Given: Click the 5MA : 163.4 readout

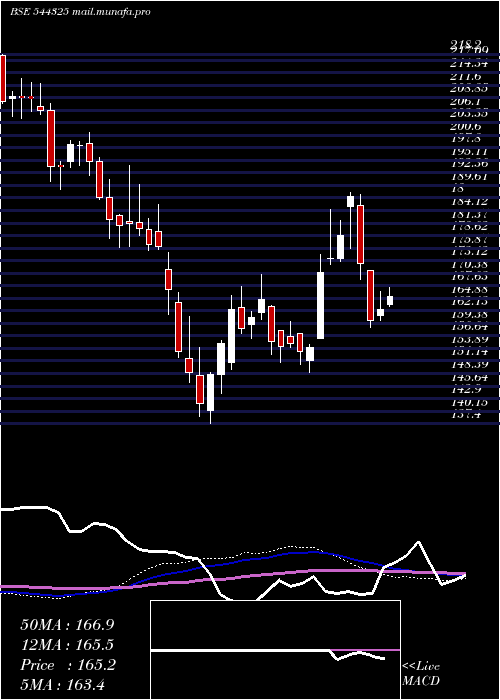Looking at the screenshot, I should coord(62,684).
